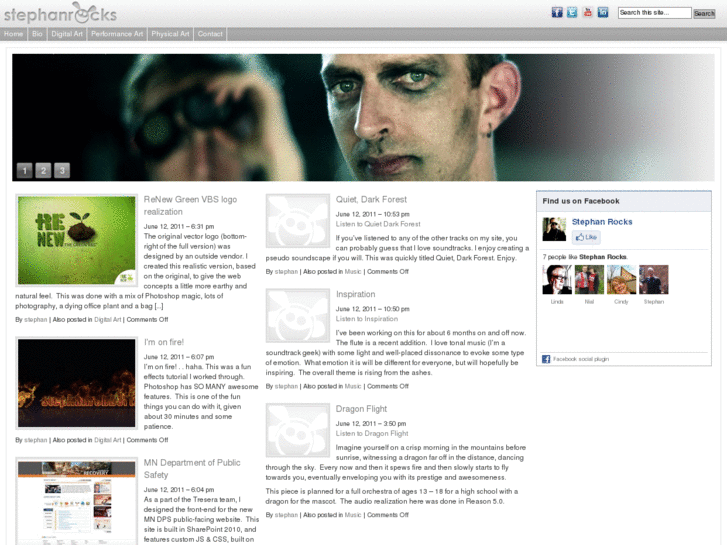Open the Facebook icon in the header

[x=557, y=13]
